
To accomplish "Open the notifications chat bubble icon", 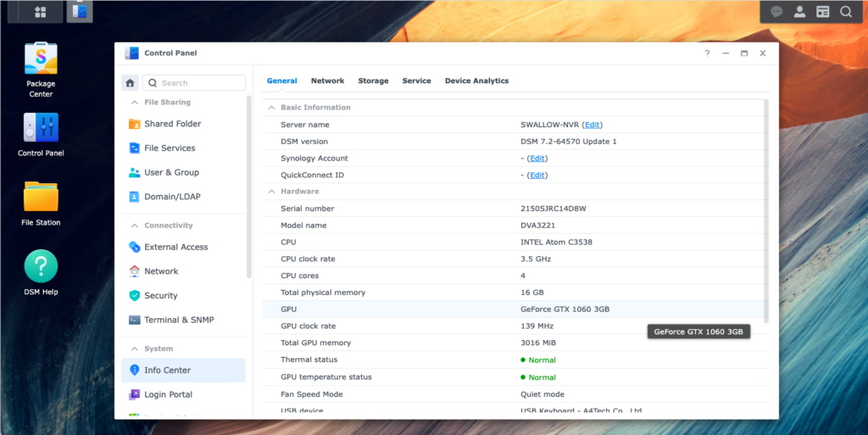I will [776, 12].
